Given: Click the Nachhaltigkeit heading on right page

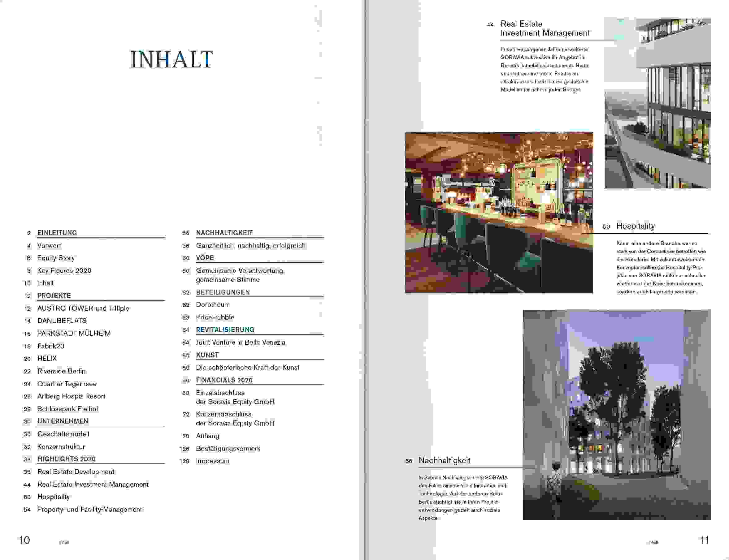Looking at the screenshot, I should click(444, 460).
